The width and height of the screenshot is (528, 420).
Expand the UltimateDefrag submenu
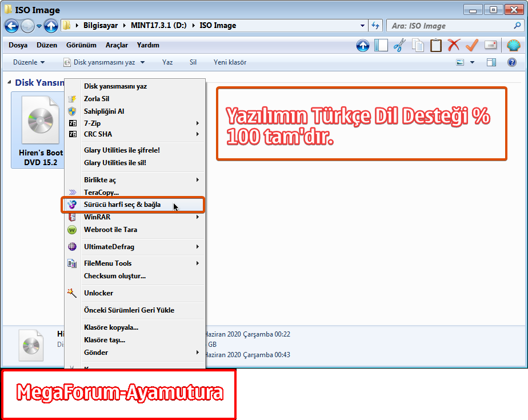(x=135, y=247)
